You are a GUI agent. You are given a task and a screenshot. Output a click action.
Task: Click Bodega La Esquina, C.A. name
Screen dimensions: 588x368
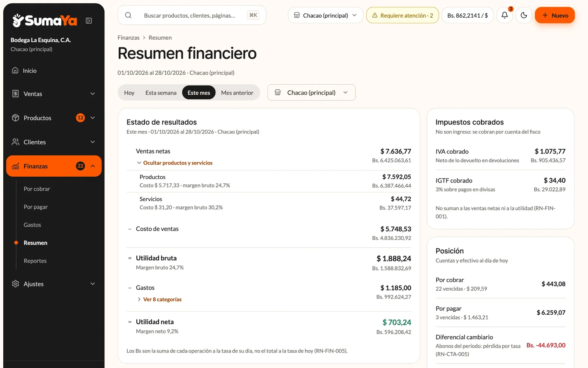click(x=40, y=40)
